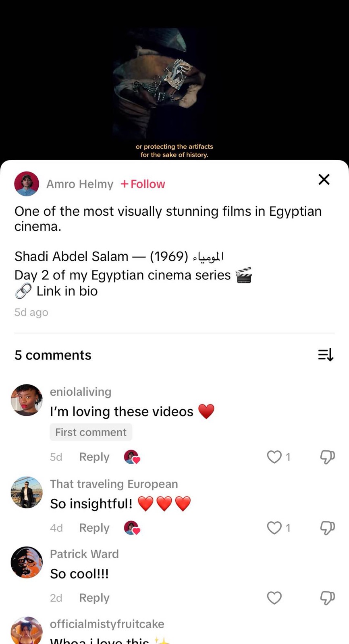The height and width of the screenshot is (644, 349).
Task: Open eniolaliving's avatar
Action: pos(27,400)
